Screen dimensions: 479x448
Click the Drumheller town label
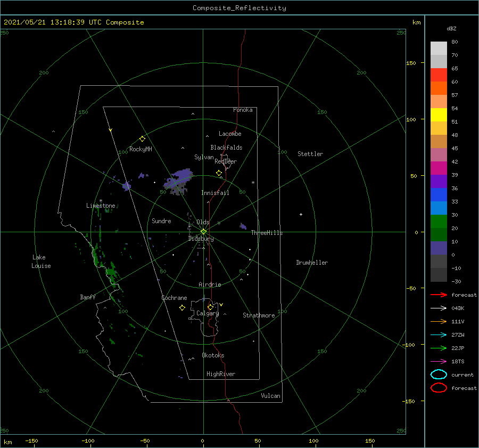point(312,263)
